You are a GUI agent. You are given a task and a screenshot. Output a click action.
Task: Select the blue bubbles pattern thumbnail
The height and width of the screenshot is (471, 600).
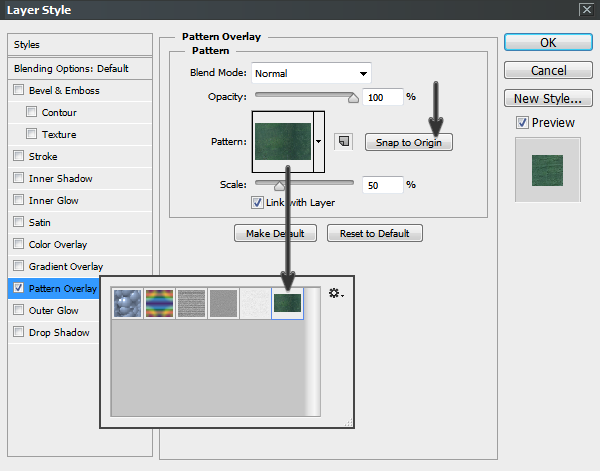click(128, 304)
